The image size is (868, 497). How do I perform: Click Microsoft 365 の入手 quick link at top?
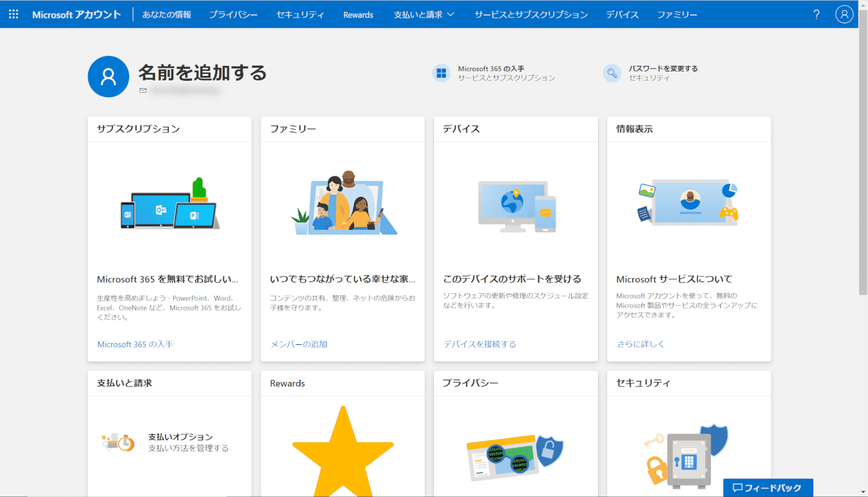click(x=491, y=68)
